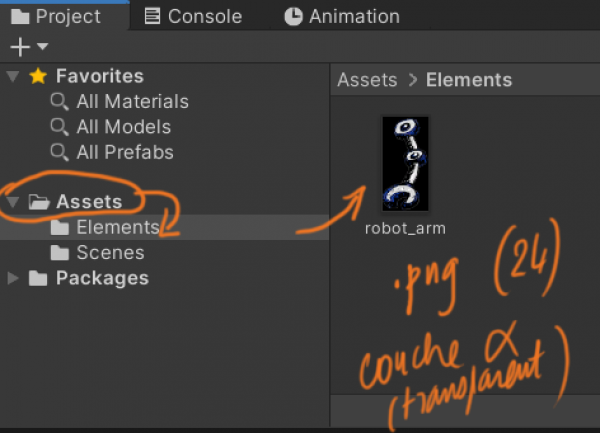Open the Scenes folder
This screenshot has height=433, width=600.
[x=110, y=253]
